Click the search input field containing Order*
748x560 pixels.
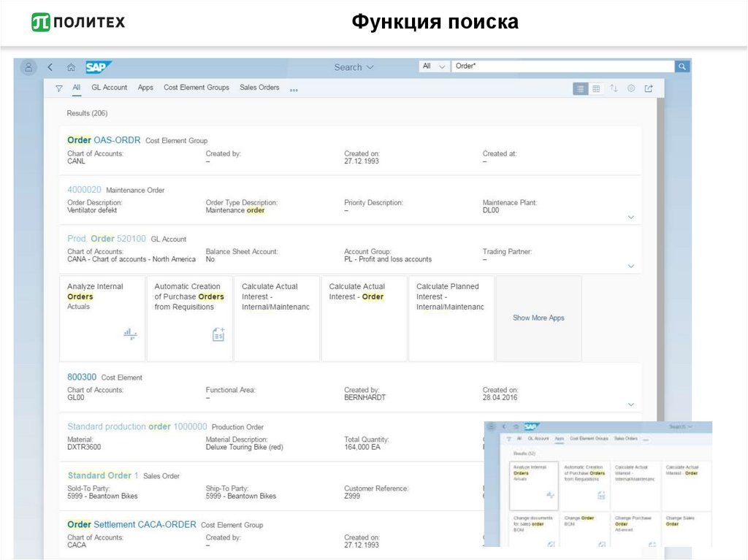(562, 66)
